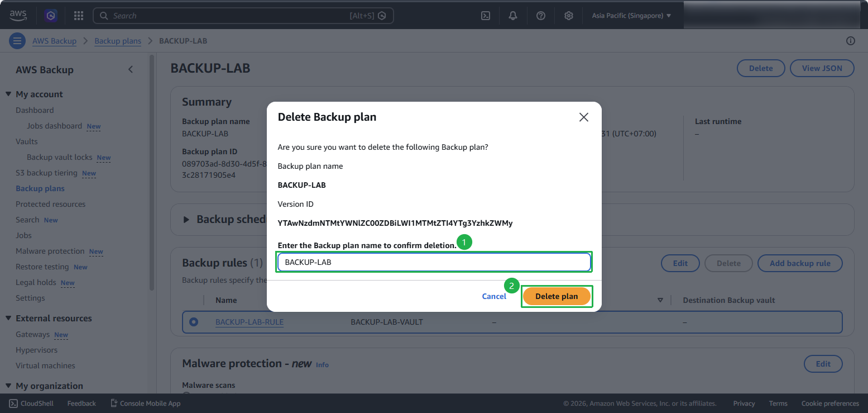The height and width of the screenshot is (413, 868).
Task: Edit the Malware protection section
Action: coord(823,364)
